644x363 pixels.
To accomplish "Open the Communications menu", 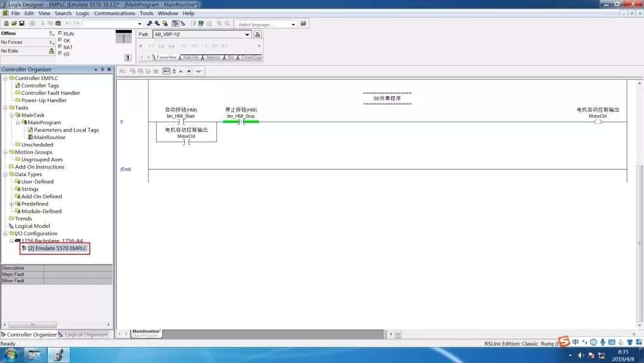I will (114, 13).
